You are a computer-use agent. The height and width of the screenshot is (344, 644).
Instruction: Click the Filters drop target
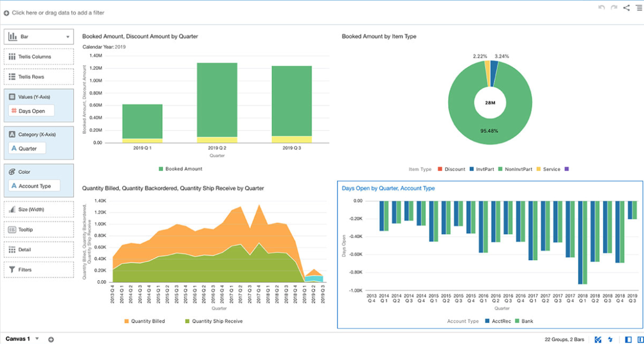[39, 270]
